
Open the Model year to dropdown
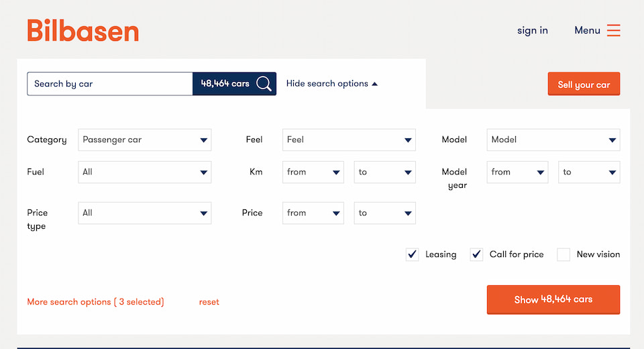[x=589, y=172]
